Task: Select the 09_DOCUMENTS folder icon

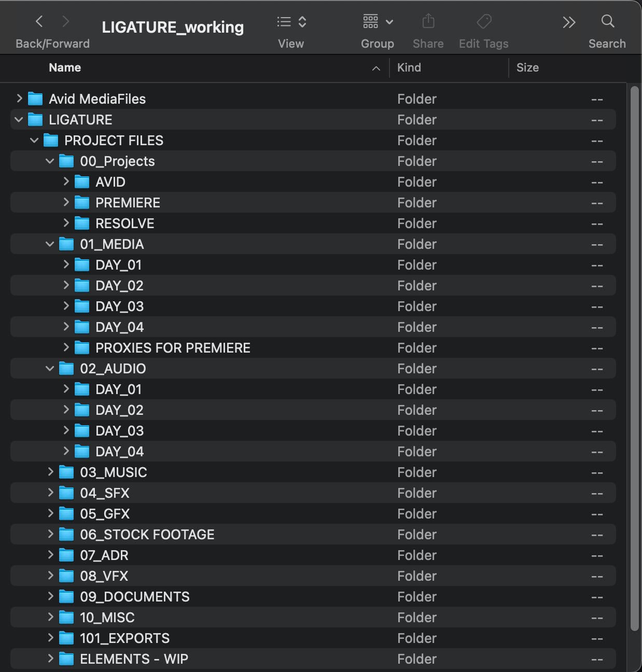Action: [66, 596]
